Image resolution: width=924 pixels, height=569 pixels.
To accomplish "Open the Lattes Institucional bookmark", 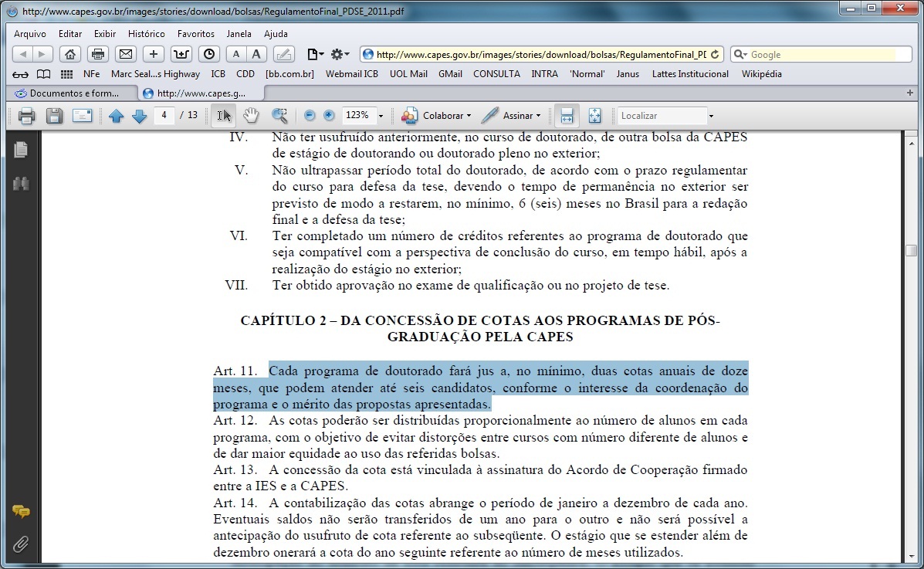I will (690, 74).
